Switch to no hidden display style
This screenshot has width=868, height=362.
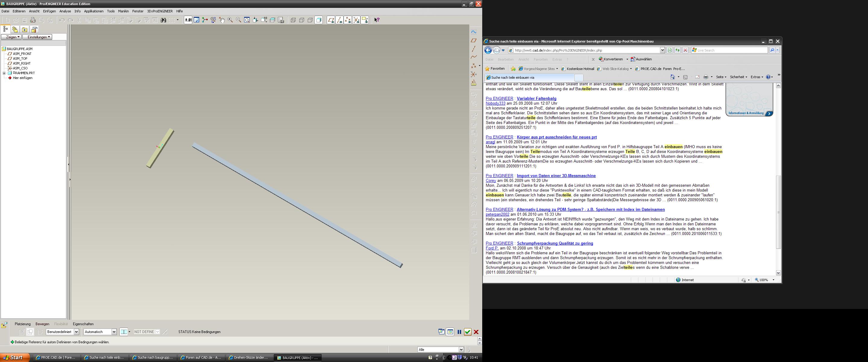(310, 20)
